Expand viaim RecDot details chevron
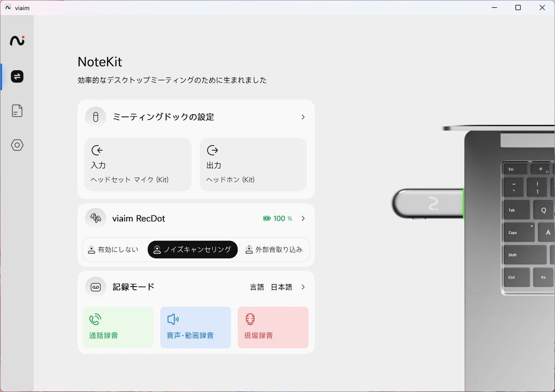The height and width of the screenshot is (392, 555). (x=303, y=218)
